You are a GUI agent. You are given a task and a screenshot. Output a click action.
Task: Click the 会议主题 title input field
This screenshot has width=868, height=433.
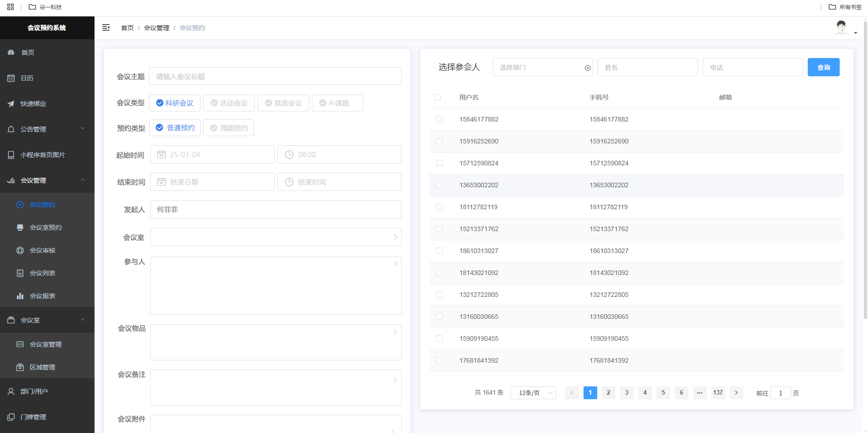275,76
